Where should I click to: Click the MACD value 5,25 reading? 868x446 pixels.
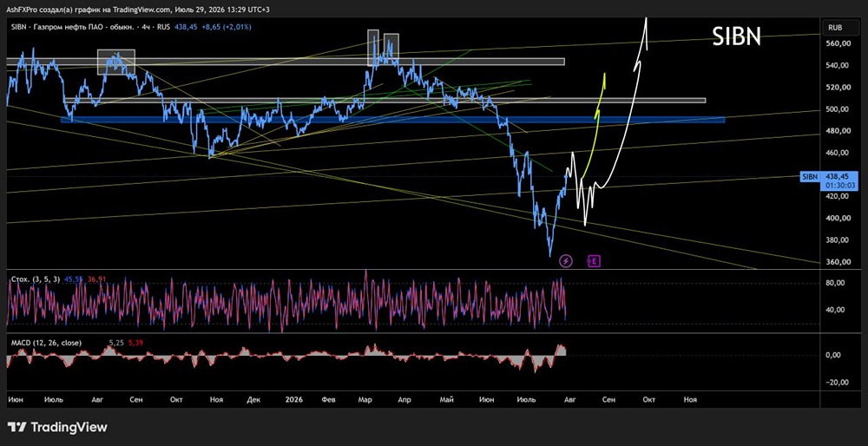click(x=115, y=343)
